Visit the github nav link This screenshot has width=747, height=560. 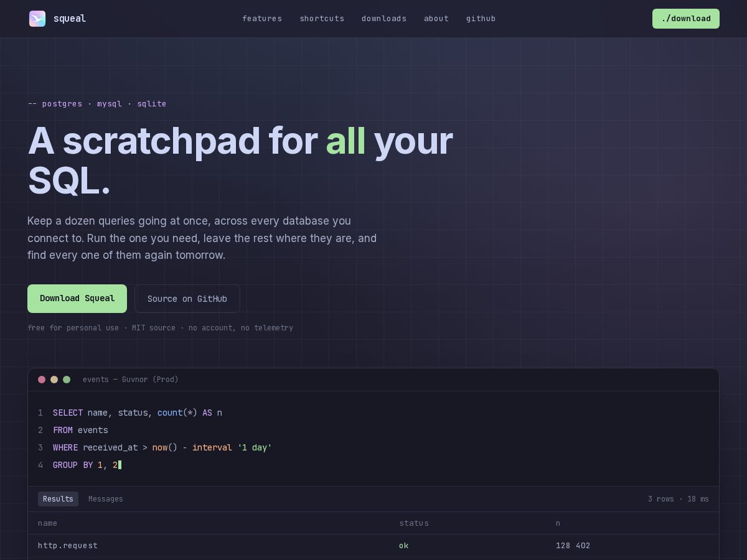(481, 19)
